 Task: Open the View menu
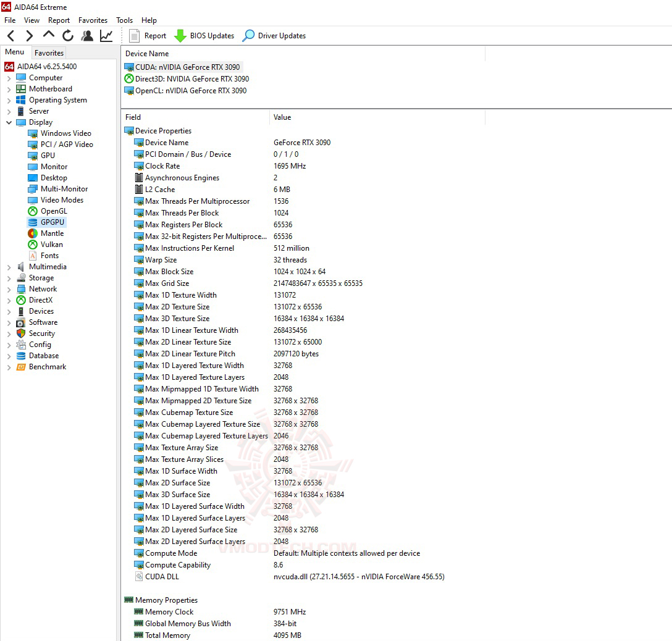[31, 20]
